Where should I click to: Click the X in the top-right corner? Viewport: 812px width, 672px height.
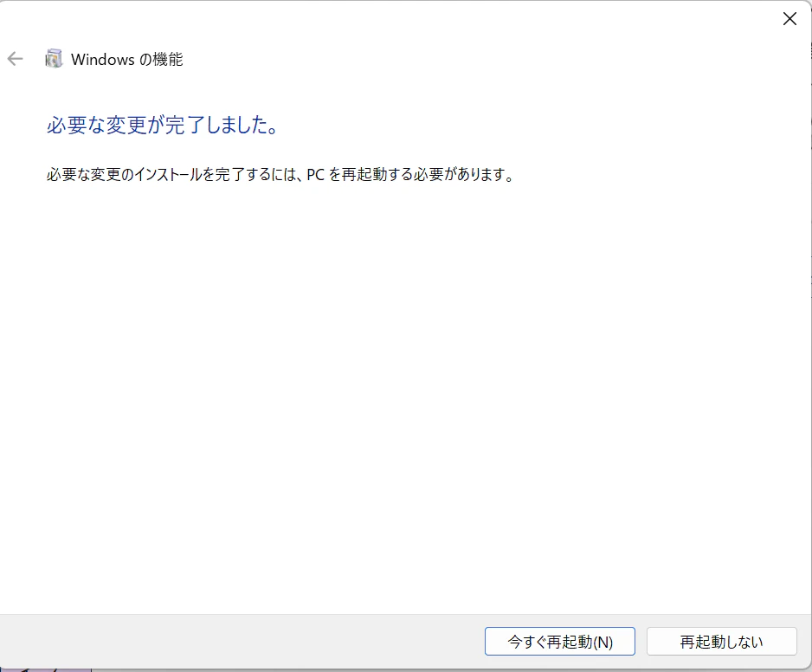click(789, 18)
